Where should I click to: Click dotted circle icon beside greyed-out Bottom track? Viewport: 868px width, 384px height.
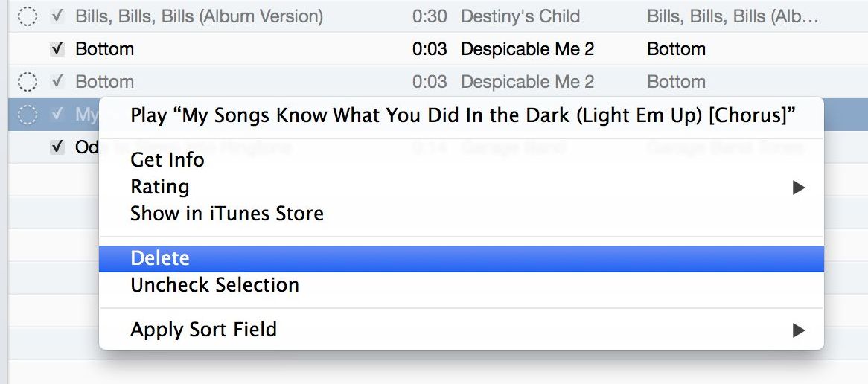(28, 81)
